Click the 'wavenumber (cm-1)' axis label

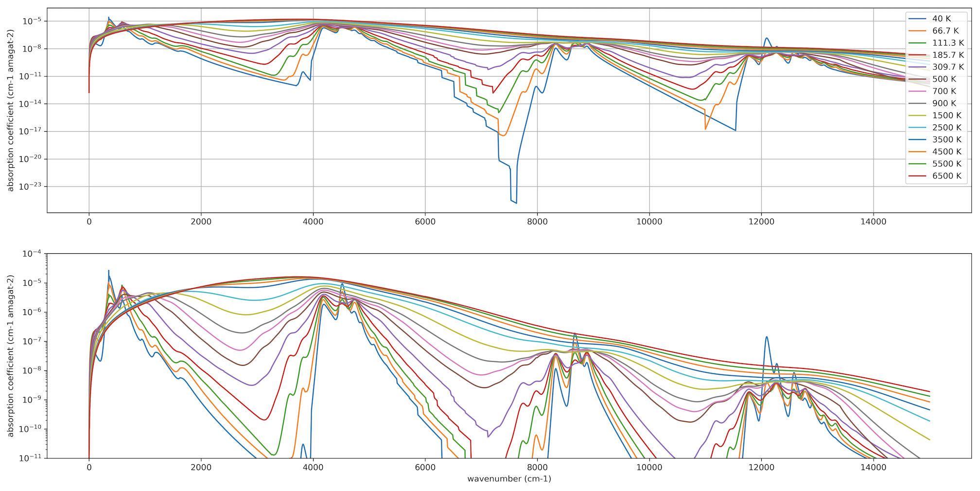tap(509, 479)
